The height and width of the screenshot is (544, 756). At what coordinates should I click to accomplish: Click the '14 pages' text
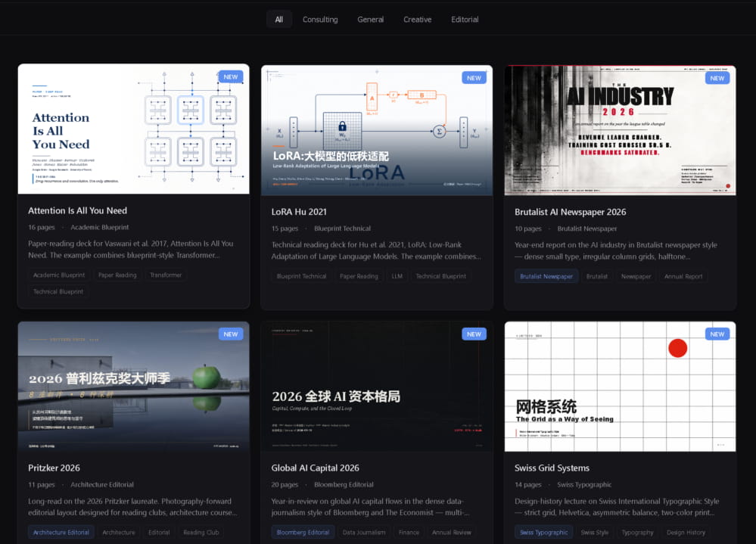click(528, 484)
